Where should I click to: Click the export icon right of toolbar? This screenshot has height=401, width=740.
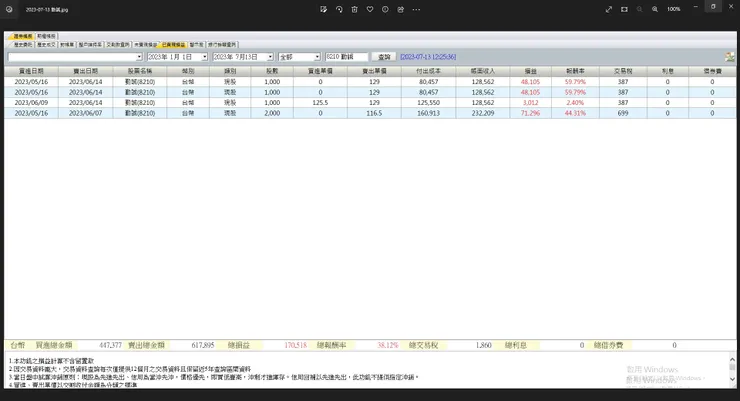coord(730,57)
